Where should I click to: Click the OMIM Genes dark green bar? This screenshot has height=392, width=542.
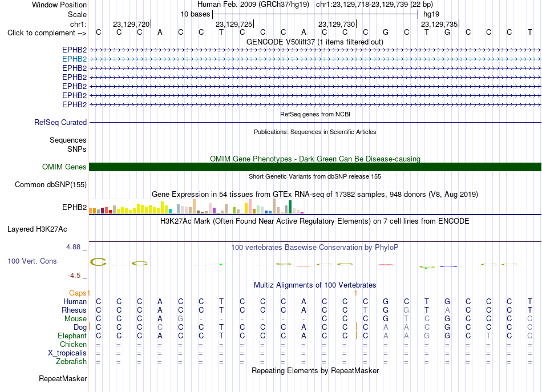tap(315, 167)
